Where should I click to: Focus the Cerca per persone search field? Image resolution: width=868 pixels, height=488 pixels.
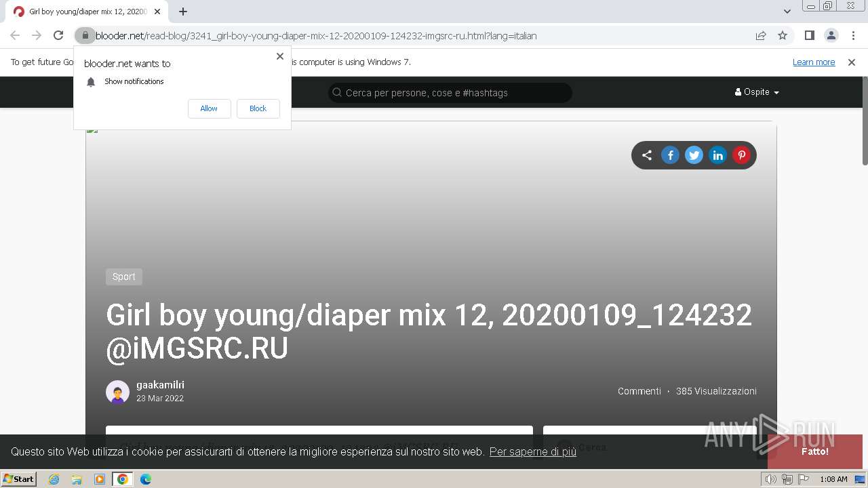450,93
